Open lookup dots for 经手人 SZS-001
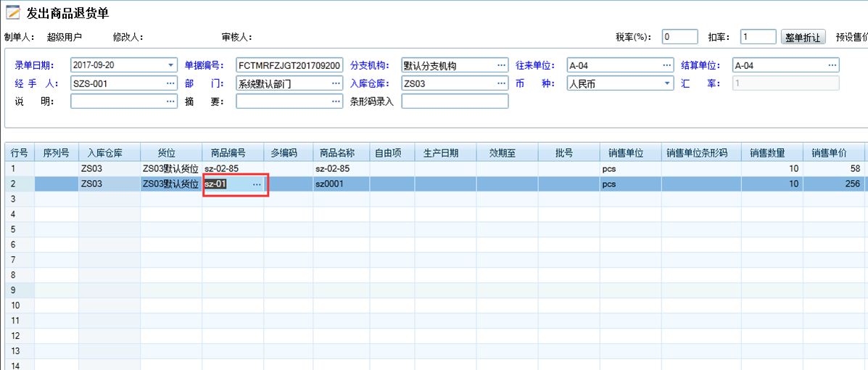 click(x=170, y=83)
